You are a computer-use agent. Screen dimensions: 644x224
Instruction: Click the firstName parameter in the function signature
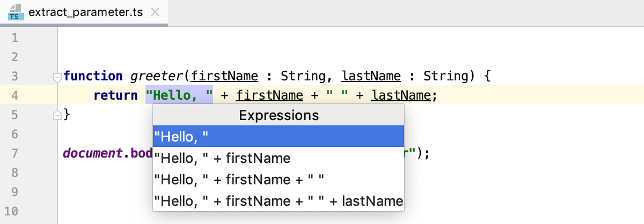225,77
